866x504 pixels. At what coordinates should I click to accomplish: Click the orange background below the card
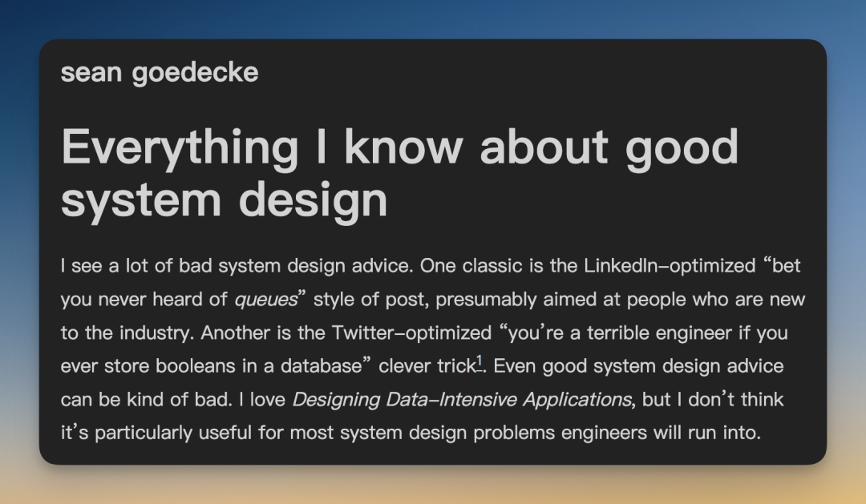[433, 486]
